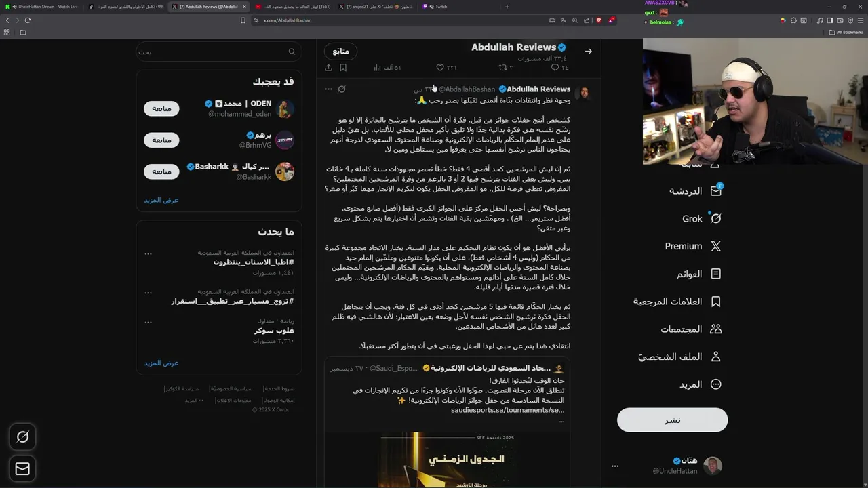Viewport: 868px width, 488px height.
Task: Click the X search field بحث
Action: (218, 52)
